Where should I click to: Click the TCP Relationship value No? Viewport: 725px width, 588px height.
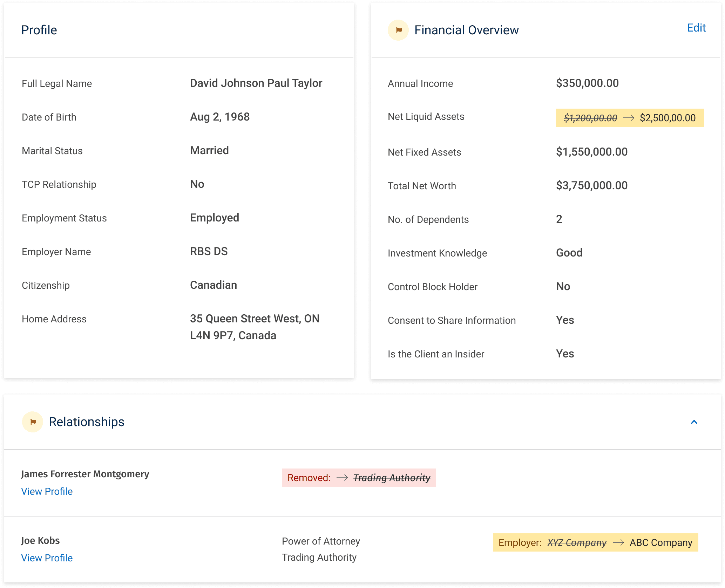197,184
